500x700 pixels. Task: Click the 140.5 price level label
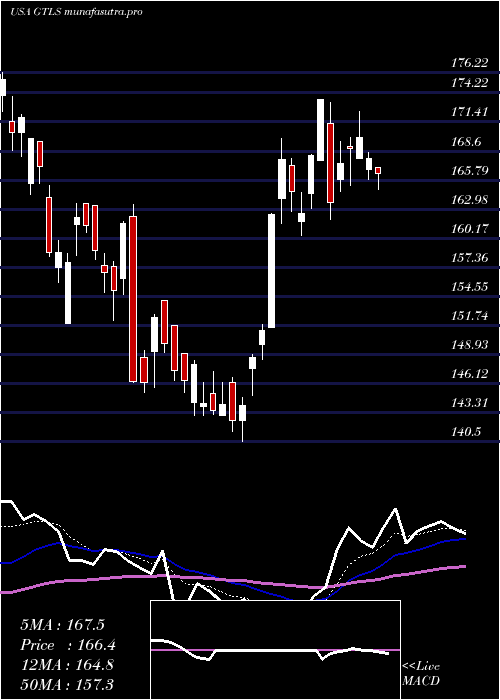pos(466,432)
